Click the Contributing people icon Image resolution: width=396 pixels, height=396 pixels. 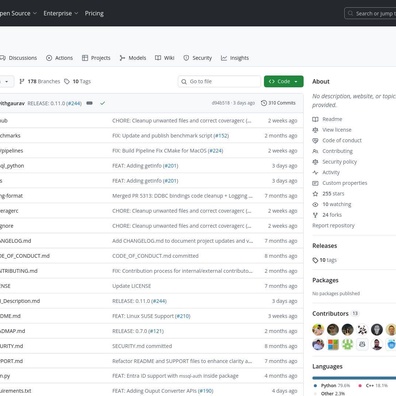point(315,151)
